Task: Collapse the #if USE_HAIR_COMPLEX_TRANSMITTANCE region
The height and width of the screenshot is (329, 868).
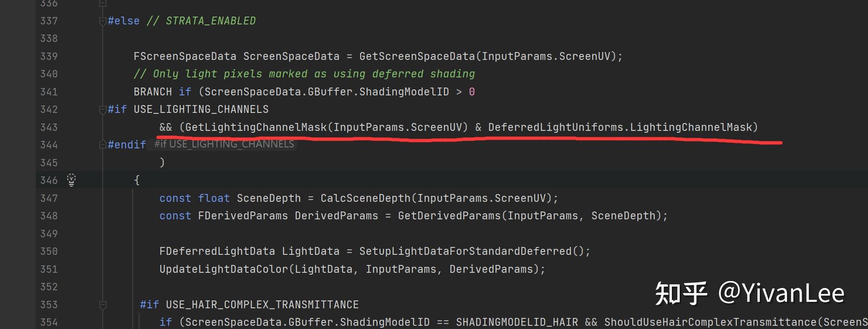Action: (103, 305)
